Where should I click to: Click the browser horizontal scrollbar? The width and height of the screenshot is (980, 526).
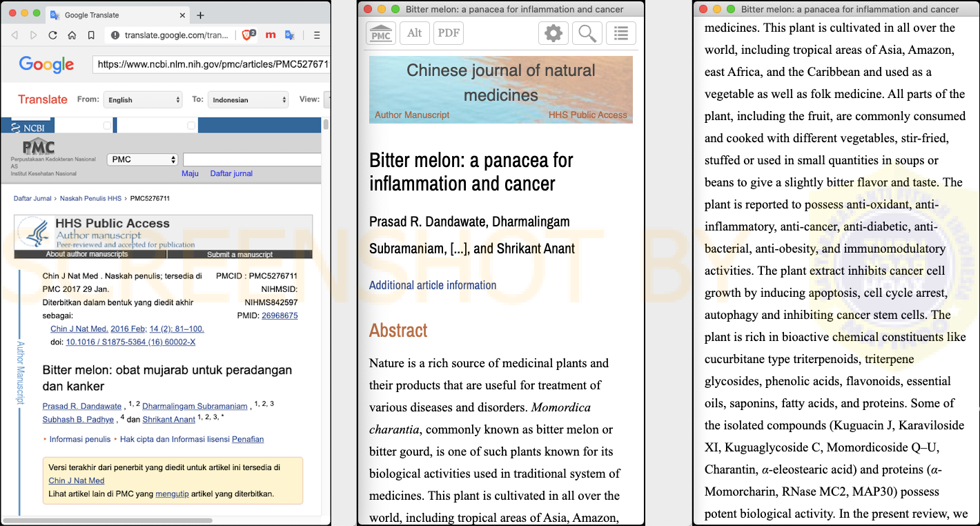(x=107, y=520)
